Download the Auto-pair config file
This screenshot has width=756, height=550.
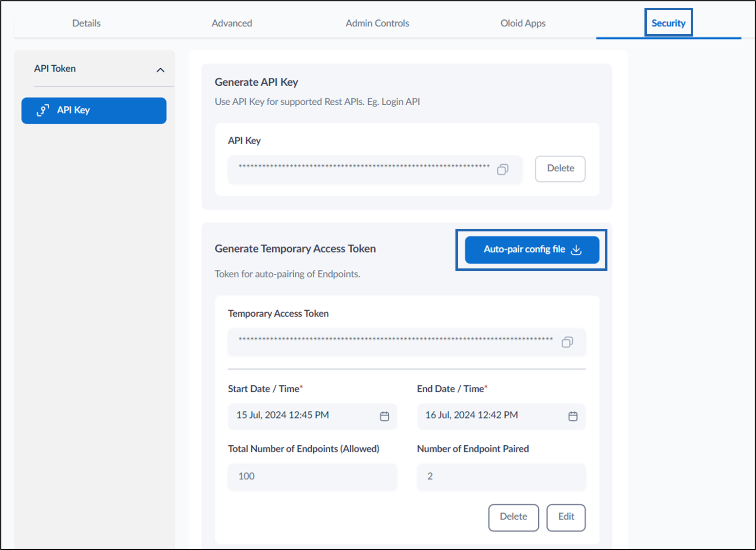pos(532,249)
